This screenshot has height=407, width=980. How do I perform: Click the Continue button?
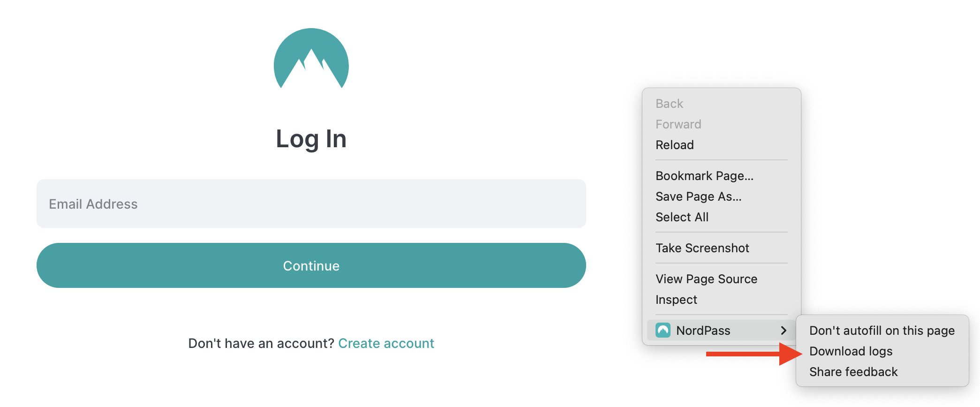click(311, 265)
